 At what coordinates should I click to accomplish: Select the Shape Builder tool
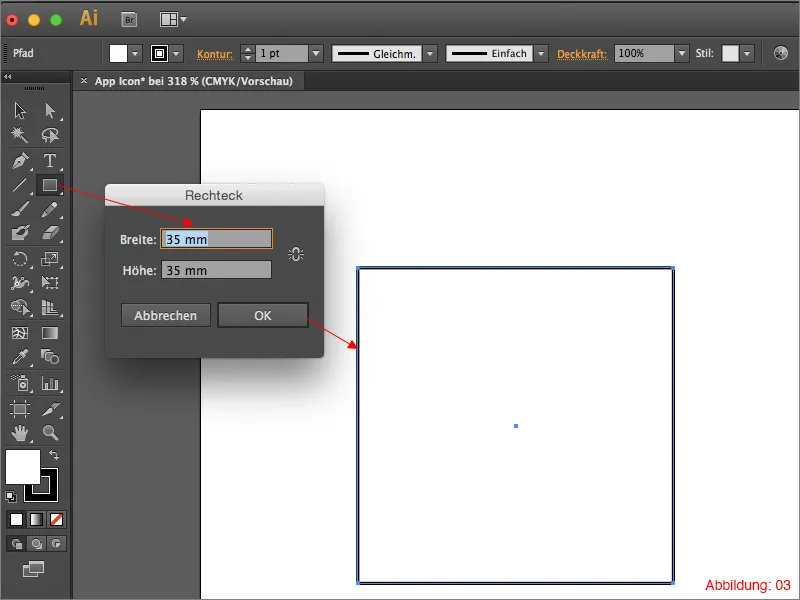[x=20, y=307]
